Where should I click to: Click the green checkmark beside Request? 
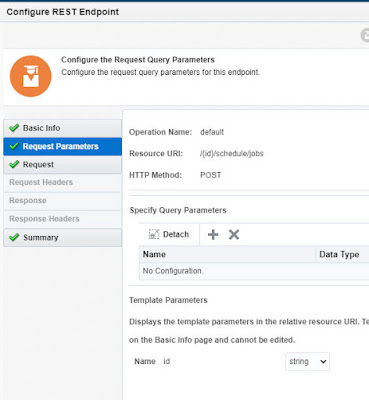point(14,164)
